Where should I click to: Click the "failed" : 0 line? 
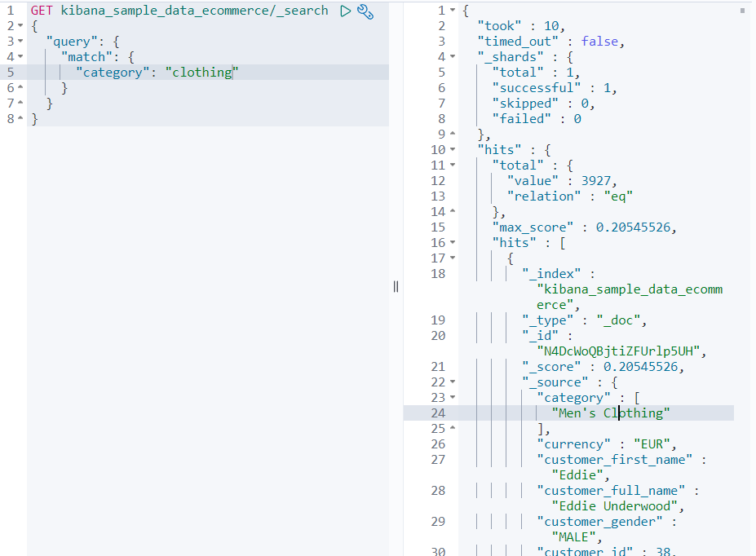point(537,118)
